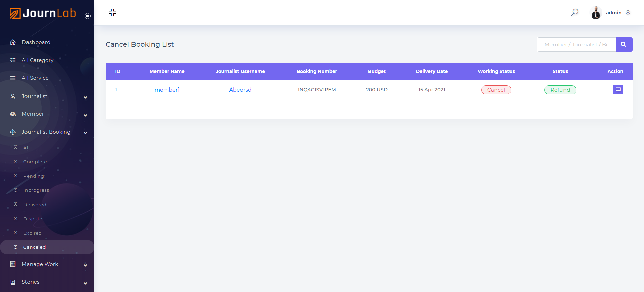Open the All Service menu item
Screen dimensions: 644x292
pos(35,78)
